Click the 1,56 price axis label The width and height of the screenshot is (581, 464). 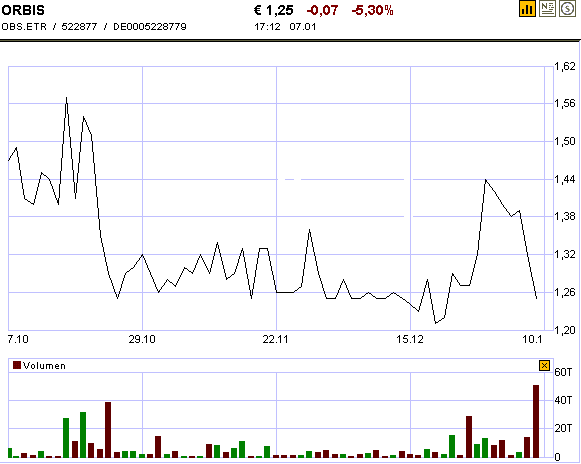pos(565,103)
